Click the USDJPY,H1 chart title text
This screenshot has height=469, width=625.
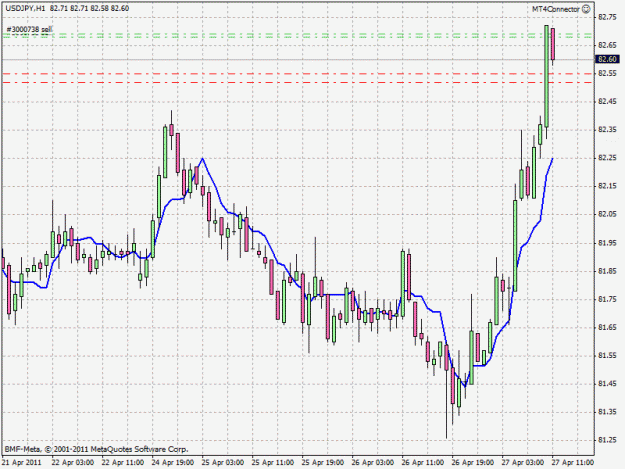tap(25, 8)
